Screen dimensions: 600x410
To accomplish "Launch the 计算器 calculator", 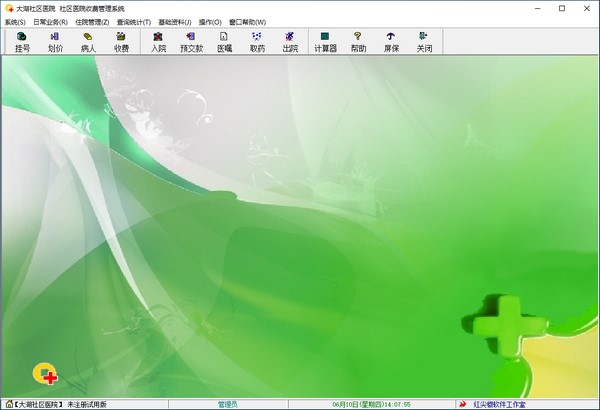I will tap(325, 41).
